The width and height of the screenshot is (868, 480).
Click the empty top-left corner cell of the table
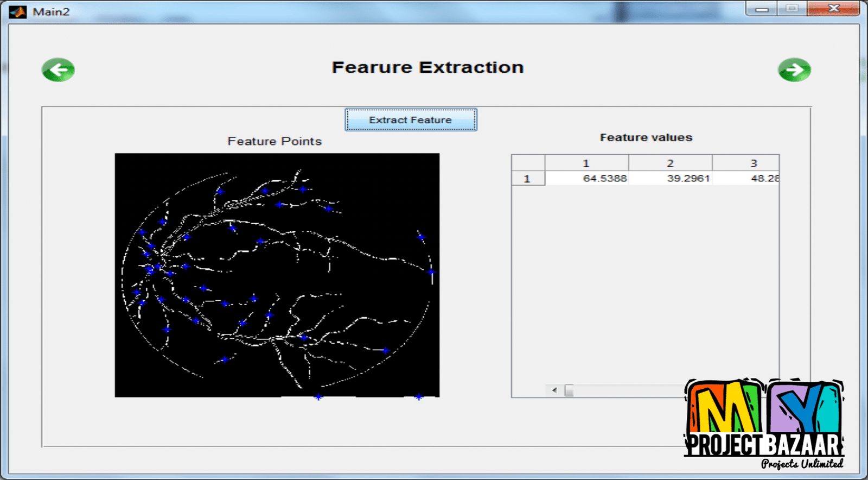(528, 163)
